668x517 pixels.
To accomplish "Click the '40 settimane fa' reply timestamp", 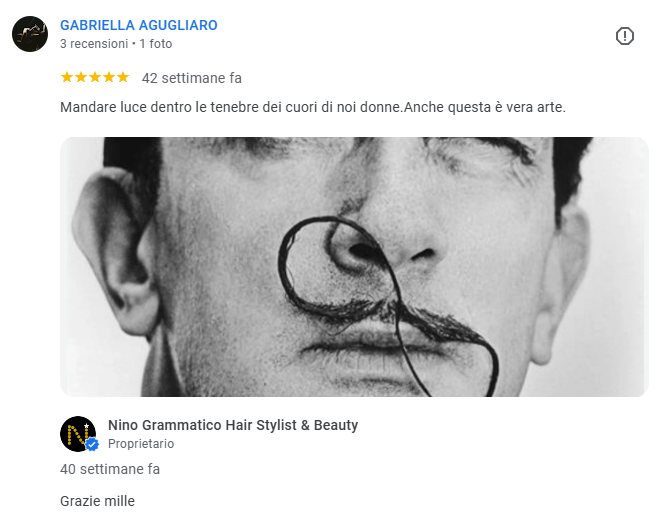I will [110, 469].
